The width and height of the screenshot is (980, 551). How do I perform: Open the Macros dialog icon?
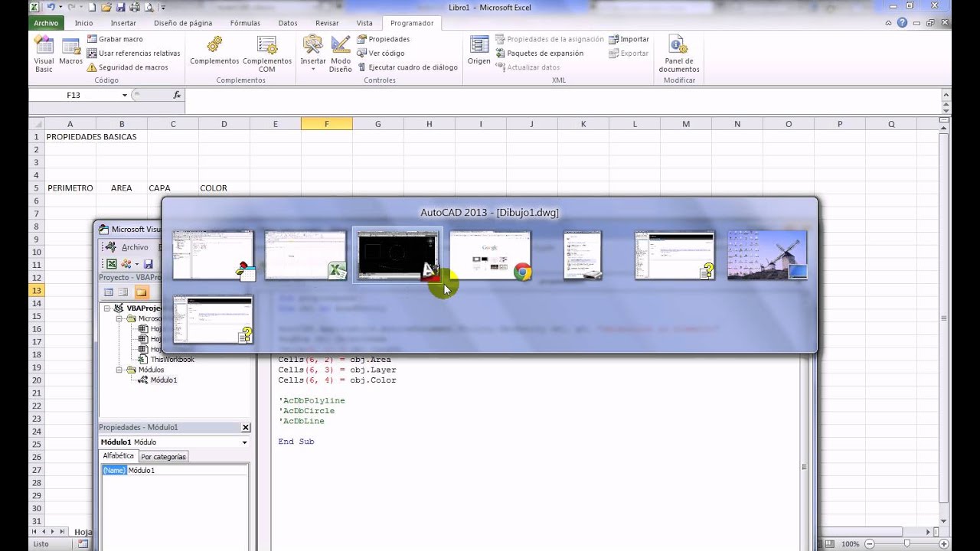(x=71, y=47)
